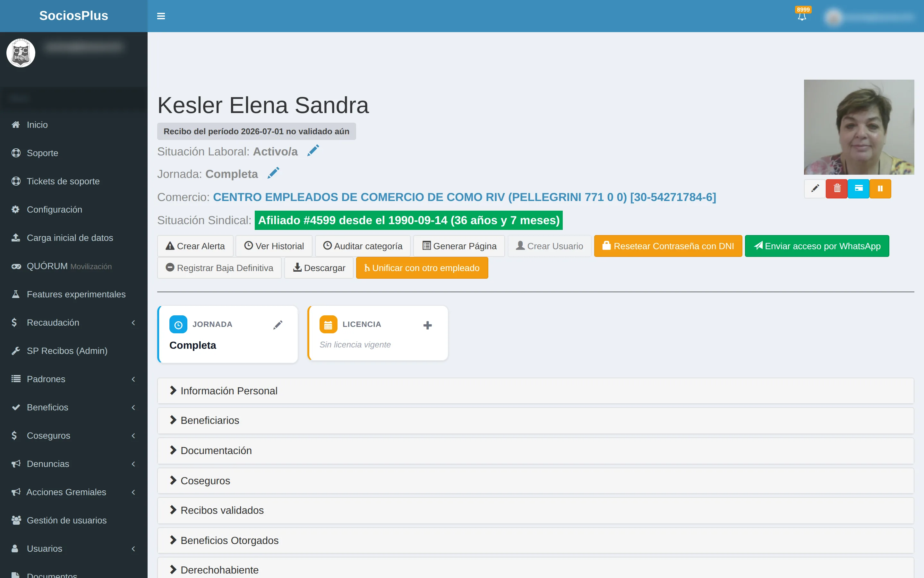Expand the Coseguros sidebar submenu

point(74,436)
